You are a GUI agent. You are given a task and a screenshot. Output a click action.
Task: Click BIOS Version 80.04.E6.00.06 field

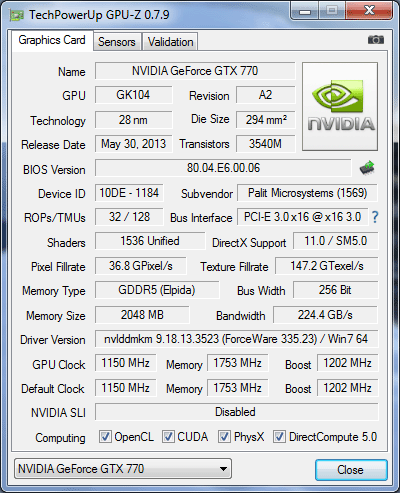pos(223,168)
